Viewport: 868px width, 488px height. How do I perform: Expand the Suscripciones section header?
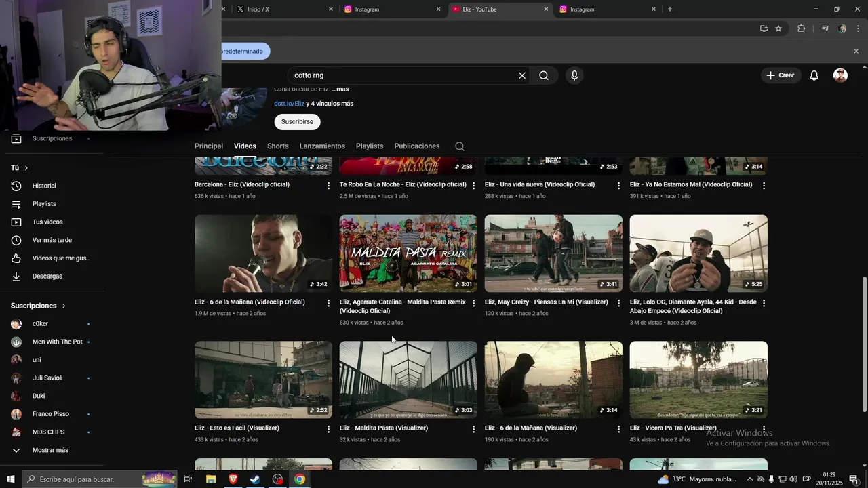39,306
